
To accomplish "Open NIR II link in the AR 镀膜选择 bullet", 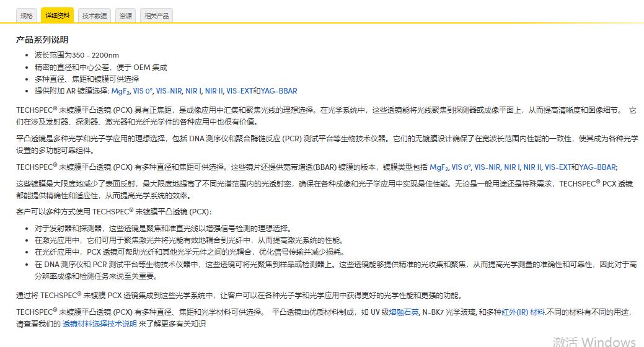I will tap(214, 91).
